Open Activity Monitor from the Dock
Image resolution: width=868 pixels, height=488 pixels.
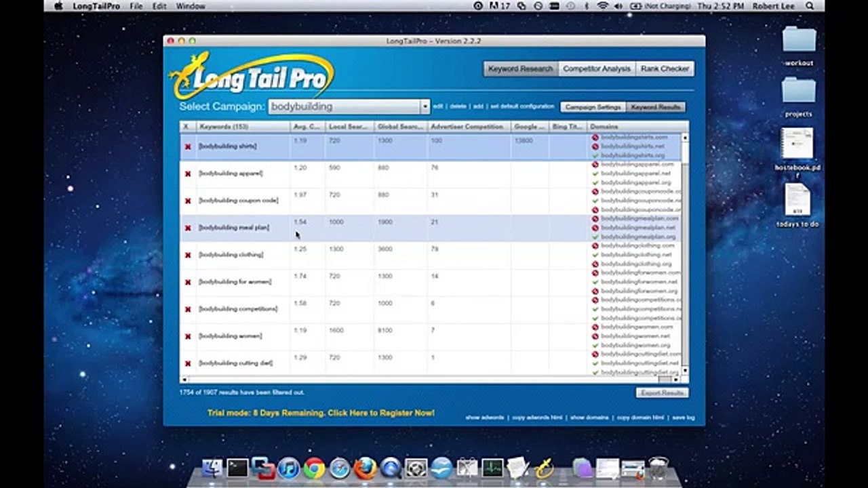[x=492, y=468]
